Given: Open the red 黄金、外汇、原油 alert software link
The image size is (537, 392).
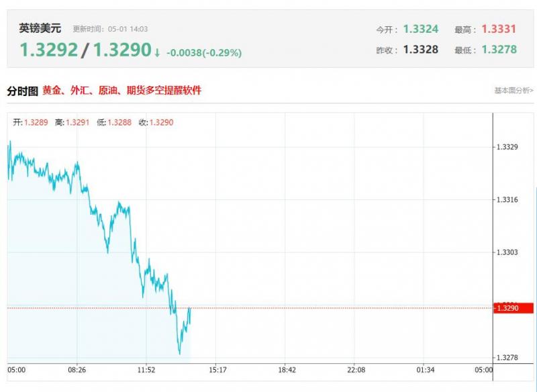Looking at the screenshot, I should click(121, 91).
